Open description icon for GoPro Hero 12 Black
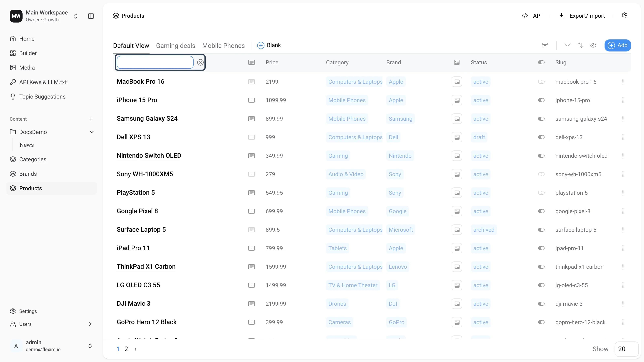Image resolution: width=644 pixels, height=362 pixels. click(252, 322)
